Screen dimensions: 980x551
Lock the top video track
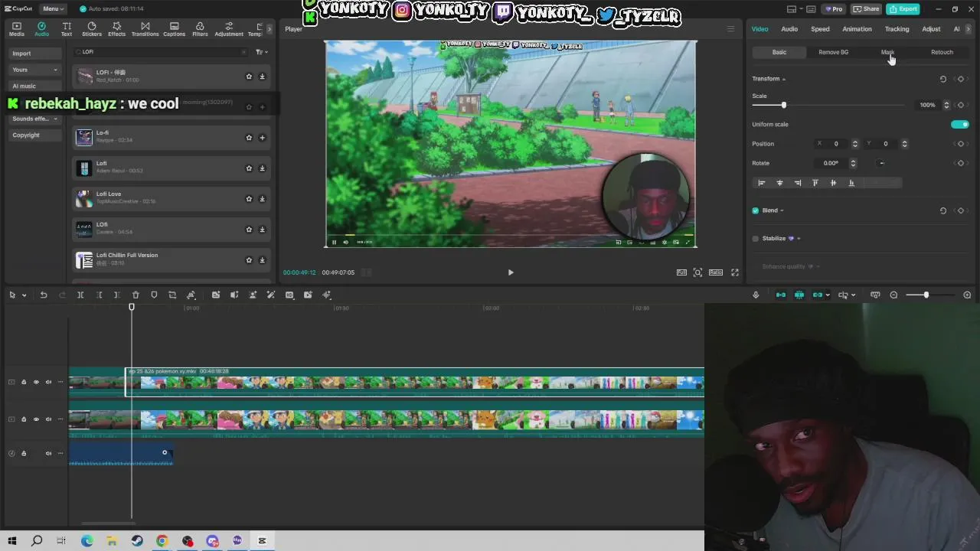coord(24,382)
